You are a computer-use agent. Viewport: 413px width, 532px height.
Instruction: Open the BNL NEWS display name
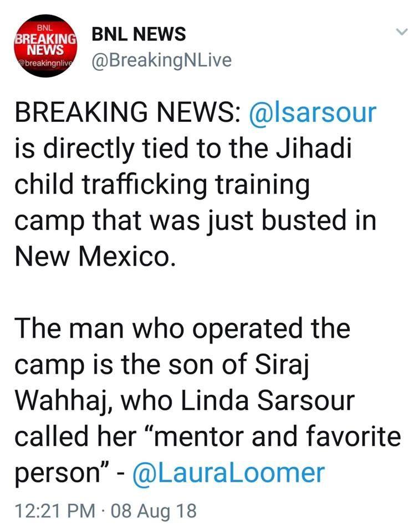pyautogui.click(x=139, y=34)
